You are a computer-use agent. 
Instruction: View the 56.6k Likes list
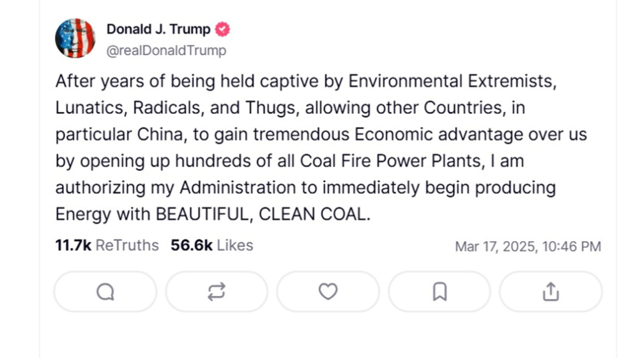click(211, 245)
